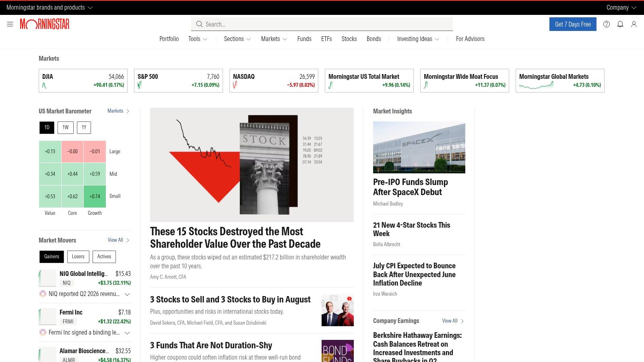Screen dimensions: 644x362
Task: Click the arrow next to Company Earnings View All
Action: coord(462,321)
